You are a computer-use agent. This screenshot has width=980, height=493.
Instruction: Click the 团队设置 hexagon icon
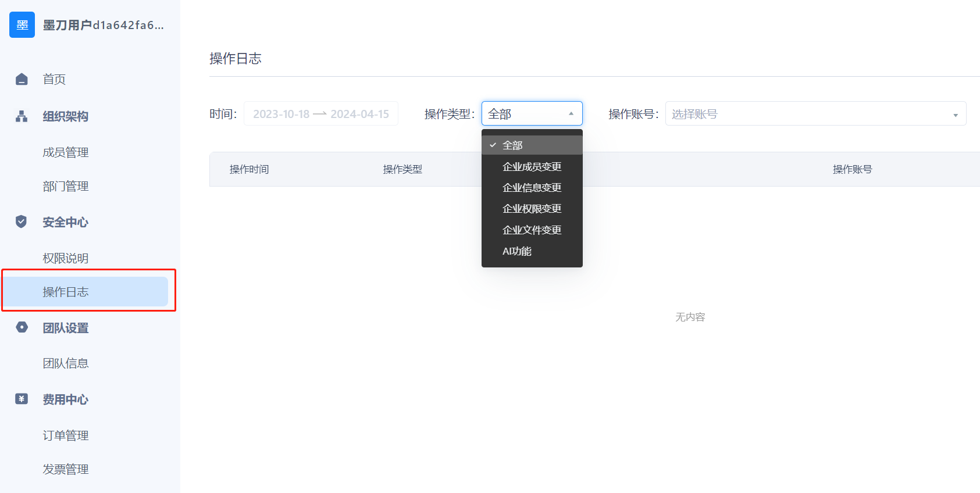(22, 327)
